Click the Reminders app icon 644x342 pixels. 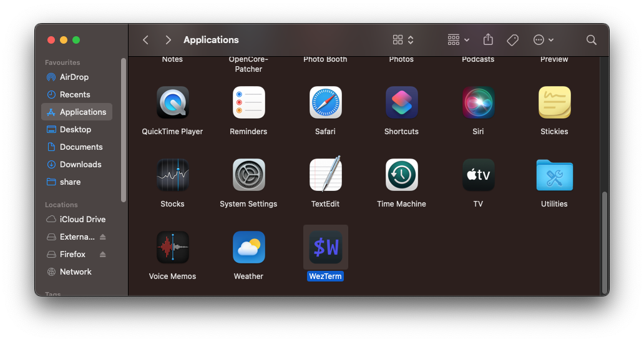248,103
